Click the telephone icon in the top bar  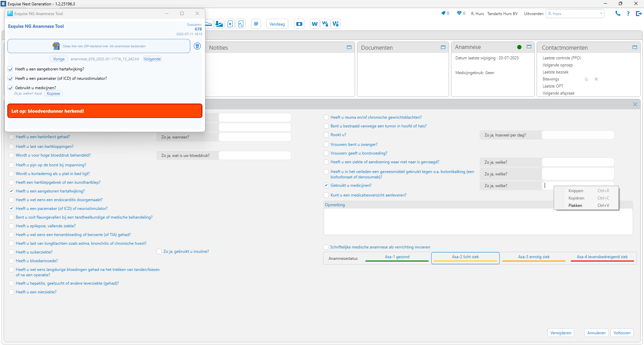(x=618, y=13)
